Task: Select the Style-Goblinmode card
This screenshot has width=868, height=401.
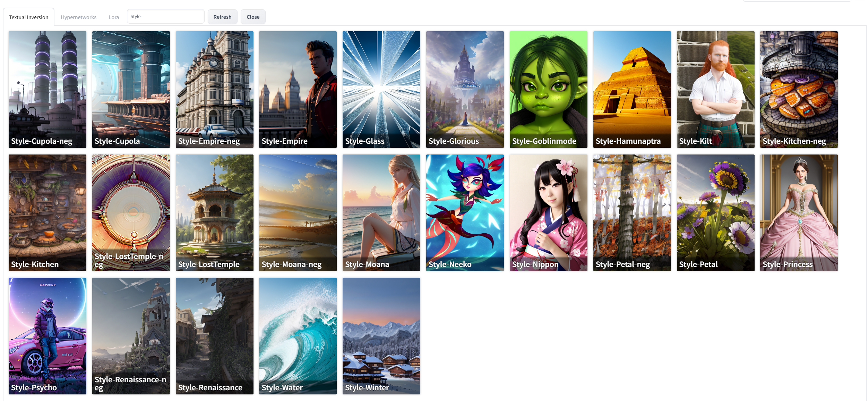Action: pyautogui.click(x=549, y=90)
